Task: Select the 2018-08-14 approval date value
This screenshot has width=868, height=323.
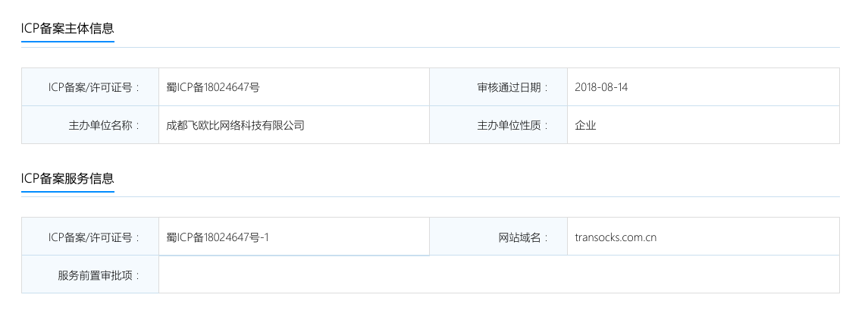Action: pyautogui.click(x=601, y=87)
